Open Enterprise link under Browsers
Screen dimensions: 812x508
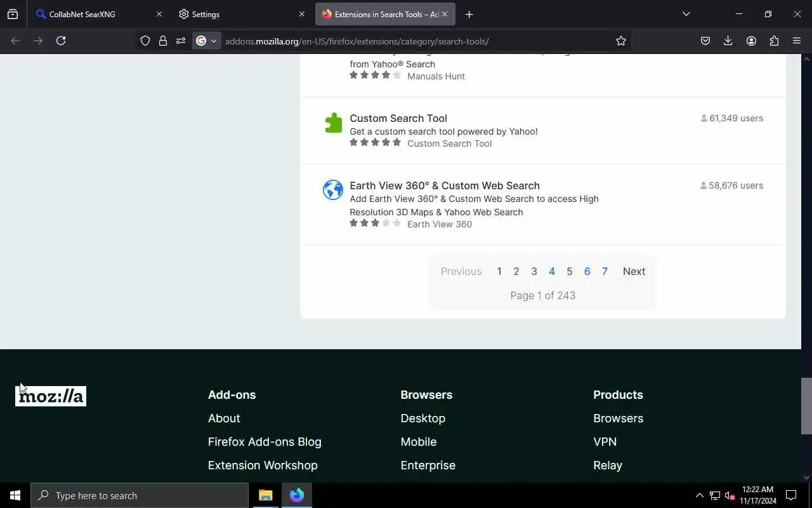click(x=428, y=465)
